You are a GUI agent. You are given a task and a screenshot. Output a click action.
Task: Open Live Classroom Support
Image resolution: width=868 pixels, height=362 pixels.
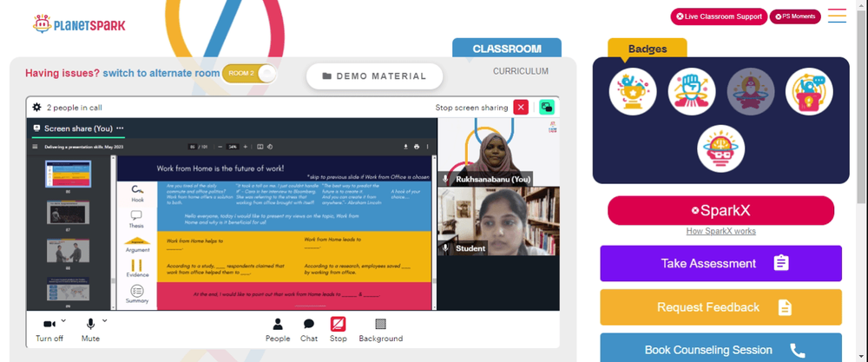coord(719,16)
